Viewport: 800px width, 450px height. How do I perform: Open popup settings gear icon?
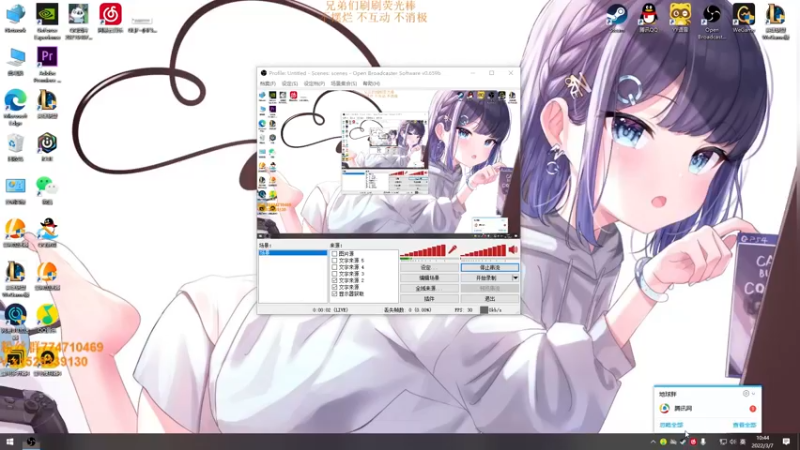pyautogui.click(x=746, y=393)
